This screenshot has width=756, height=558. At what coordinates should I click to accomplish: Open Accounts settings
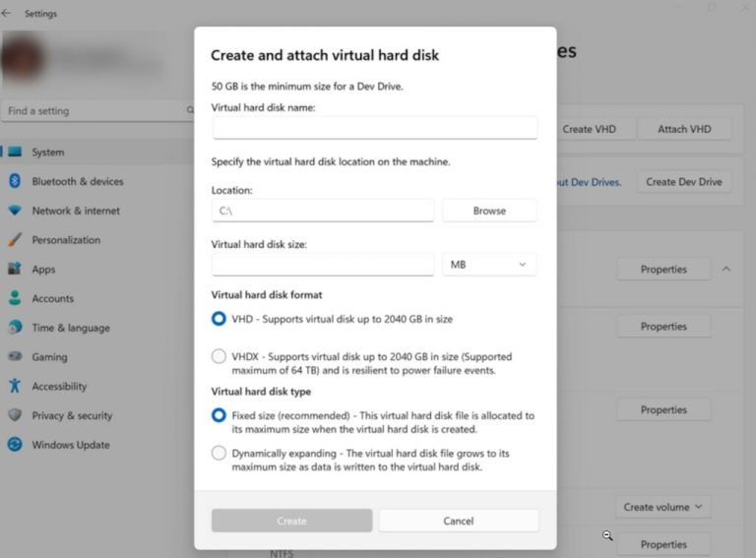coord(96,298)
